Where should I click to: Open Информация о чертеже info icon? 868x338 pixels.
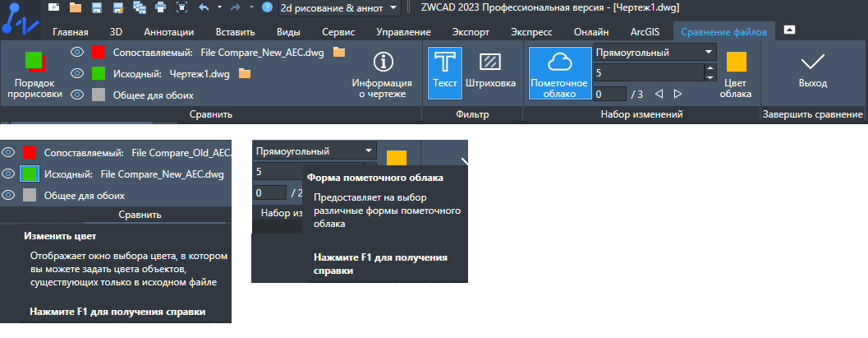pyautogui.click(x=381, y=62)
